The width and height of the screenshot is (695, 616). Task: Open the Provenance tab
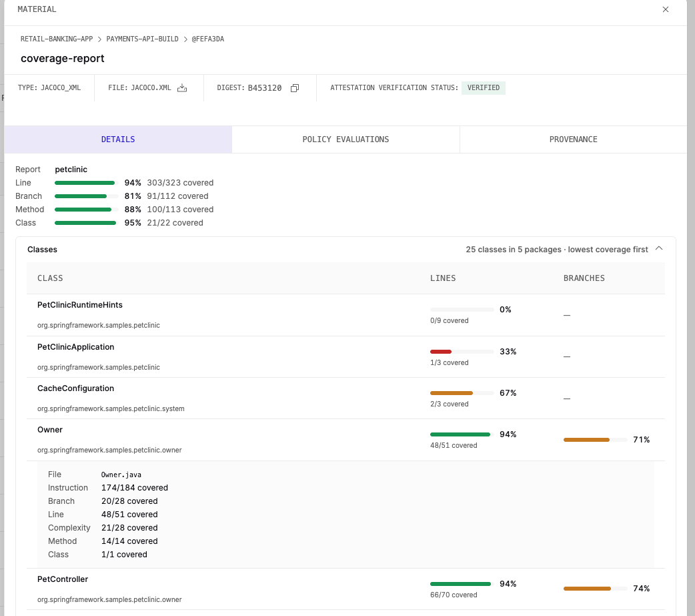(573, 139)
